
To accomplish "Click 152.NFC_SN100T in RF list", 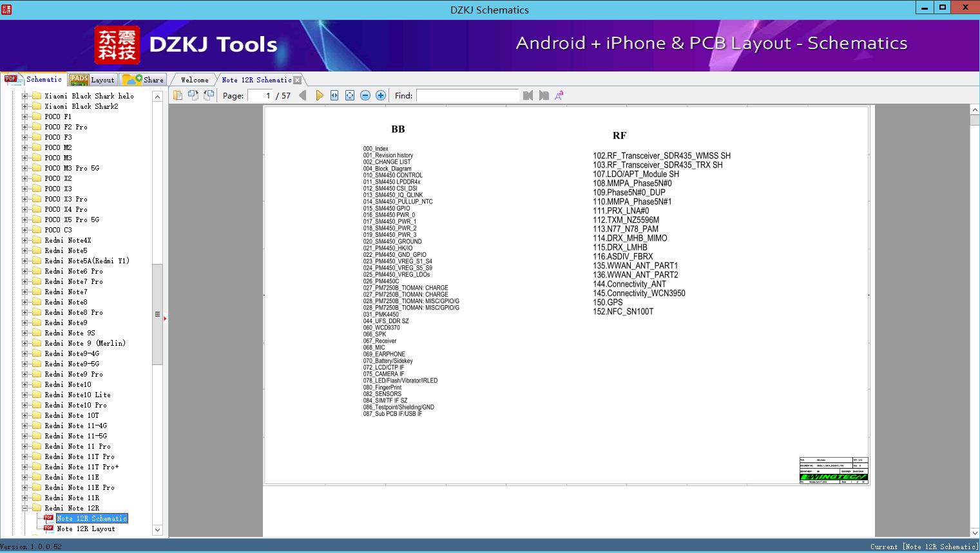I will tap(623, 312).
